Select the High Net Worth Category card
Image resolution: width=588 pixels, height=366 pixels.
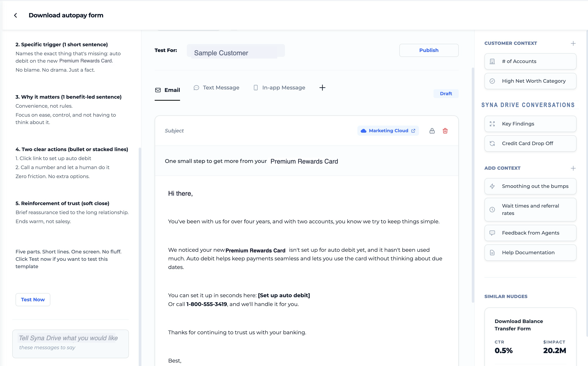(x=530, y=81)
